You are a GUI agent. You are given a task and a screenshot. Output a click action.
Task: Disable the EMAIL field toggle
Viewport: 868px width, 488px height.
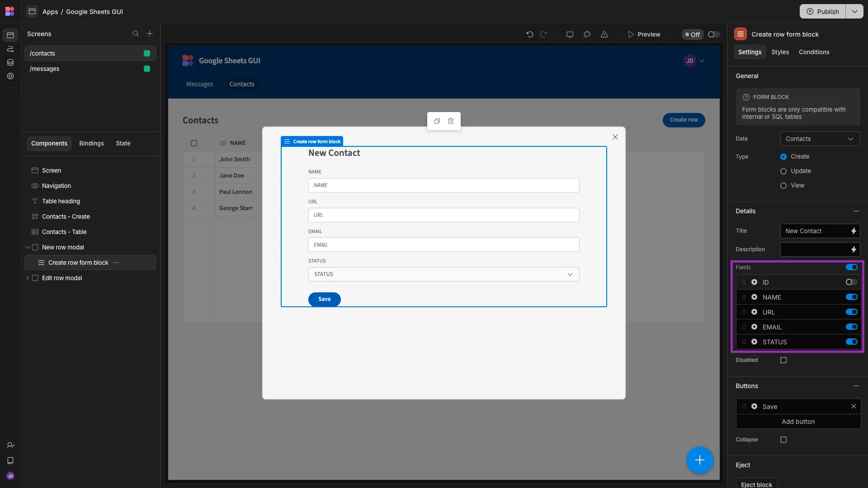pyautogui.click(x=851, y=327)
